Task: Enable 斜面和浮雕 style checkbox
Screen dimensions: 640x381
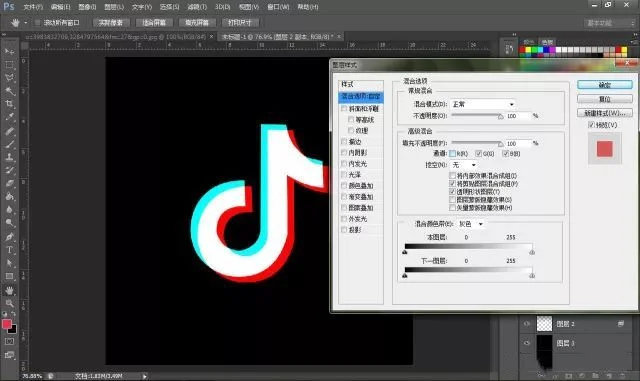Action: coord(344,109)
